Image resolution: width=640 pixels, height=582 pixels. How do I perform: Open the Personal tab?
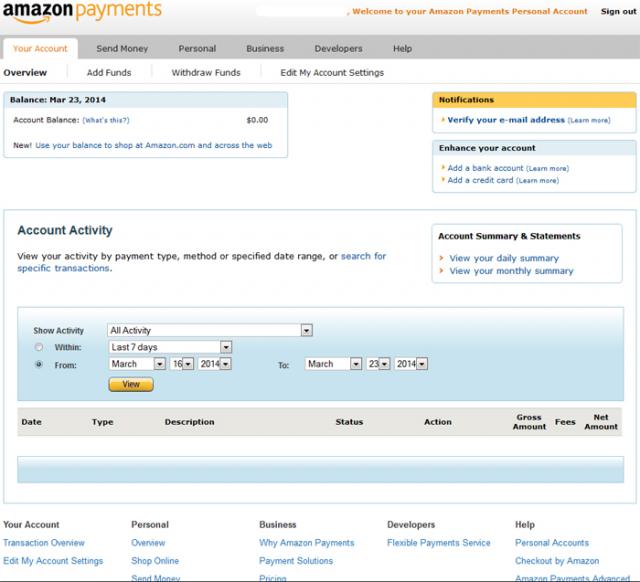point(197,49)
